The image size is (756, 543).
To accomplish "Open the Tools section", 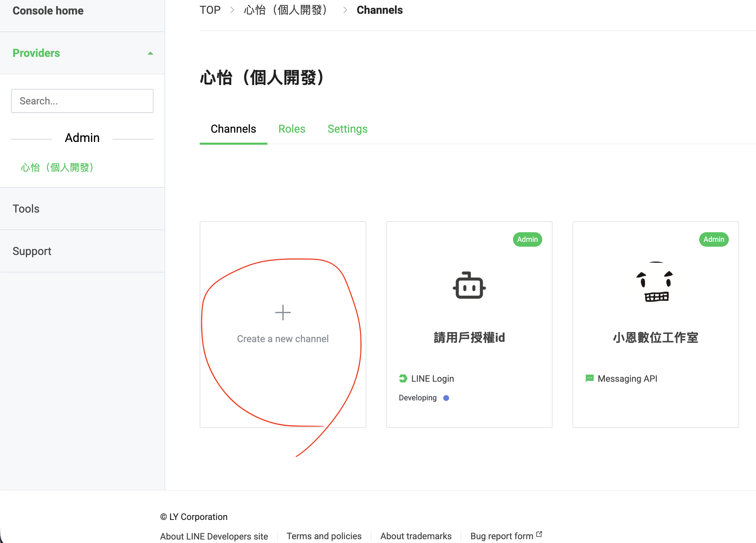I will 26,209.
